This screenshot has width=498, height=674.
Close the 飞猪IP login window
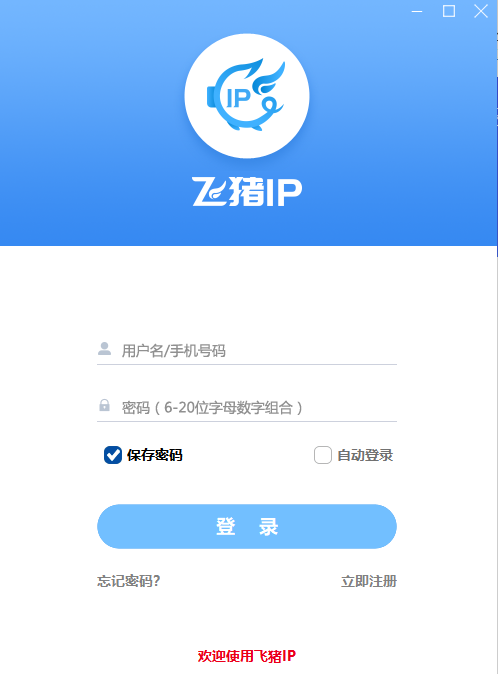point(481,11)
